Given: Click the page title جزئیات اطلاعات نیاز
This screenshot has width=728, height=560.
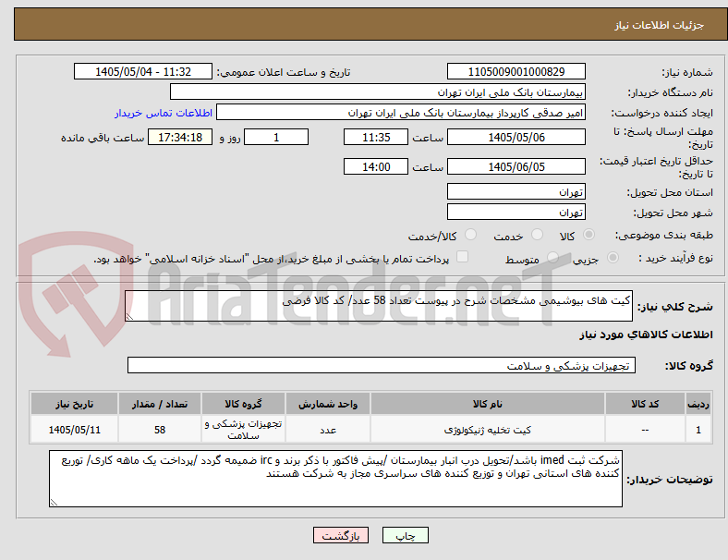Looking at the screenshot, I should (659, 25).
